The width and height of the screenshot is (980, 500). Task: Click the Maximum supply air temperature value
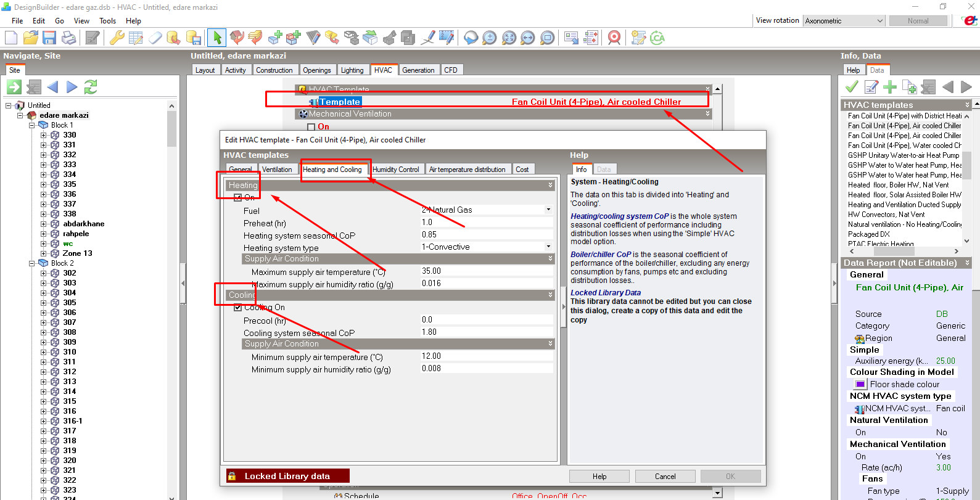coord(487,271)
